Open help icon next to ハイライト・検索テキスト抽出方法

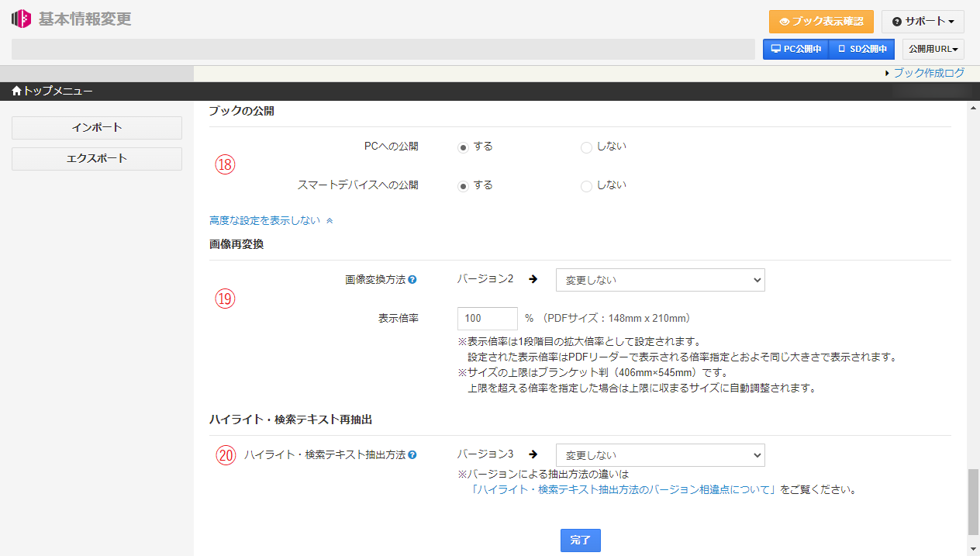(x=413, y=455)
